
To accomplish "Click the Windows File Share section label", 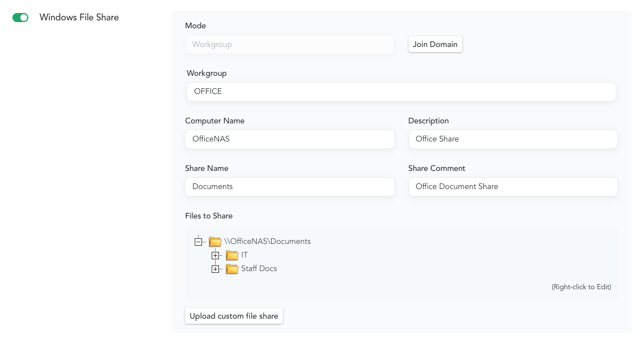I will [x=79, y=17].
